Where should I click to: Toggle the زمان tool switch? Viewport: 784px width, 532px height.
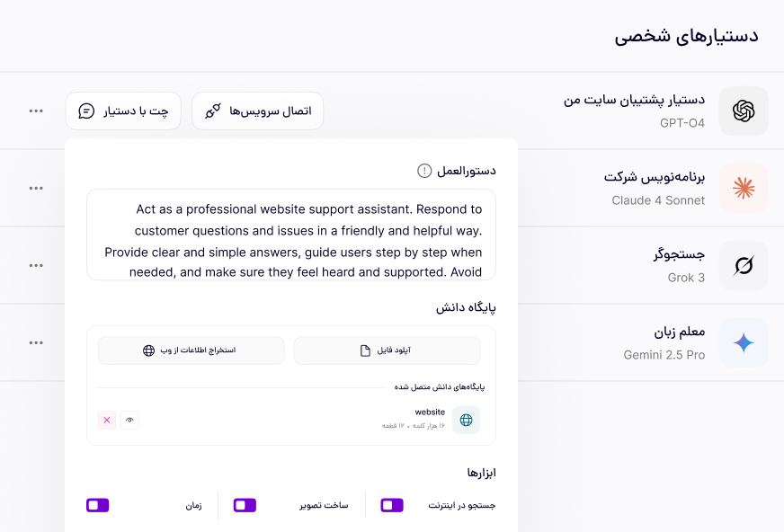(97, 505)
